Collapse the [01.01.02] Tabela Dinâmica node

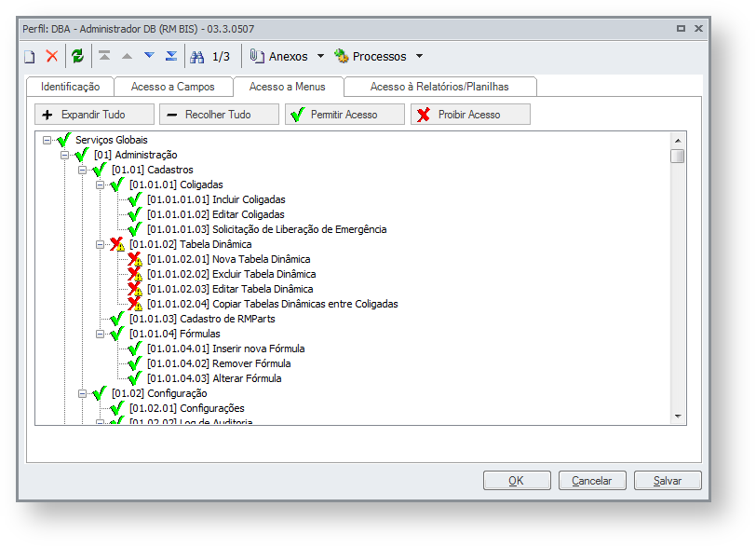tap(100, 244)
